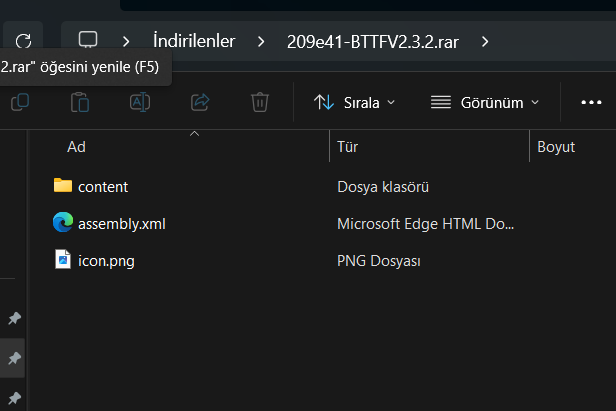Viewport: 616px width, 411px height.
Task: Click the Tür column header
Action: tap(348, 147)
